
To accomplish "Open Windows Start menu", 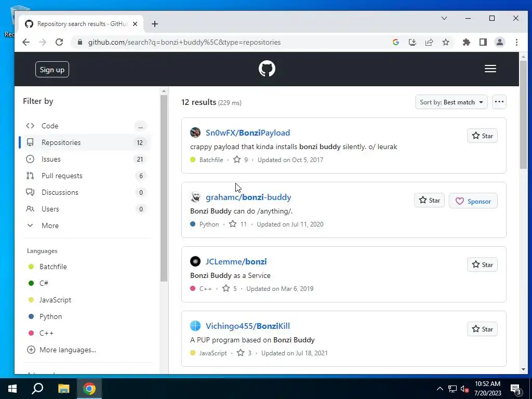I will 12,389.
